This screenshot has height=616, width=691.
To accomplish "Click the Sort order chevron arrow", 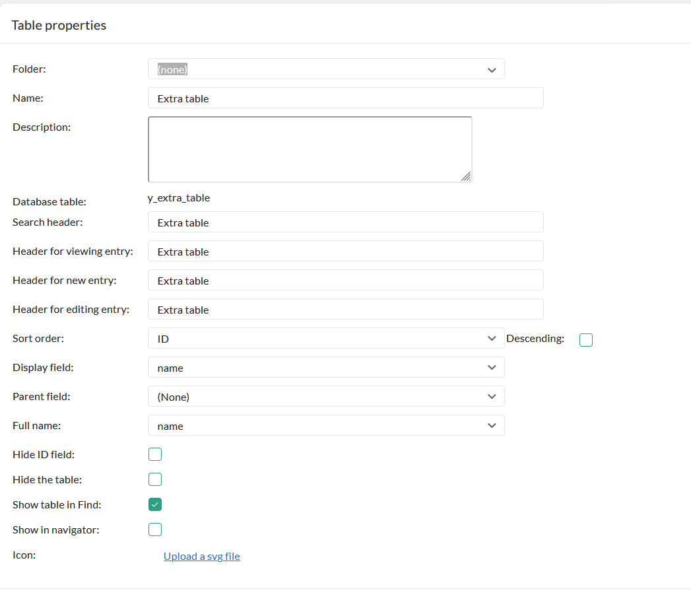I will [x=492, y=339].
